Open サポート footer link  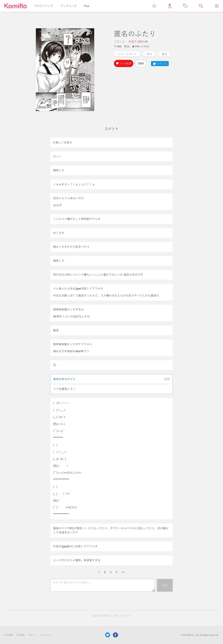tap(33, 635)
